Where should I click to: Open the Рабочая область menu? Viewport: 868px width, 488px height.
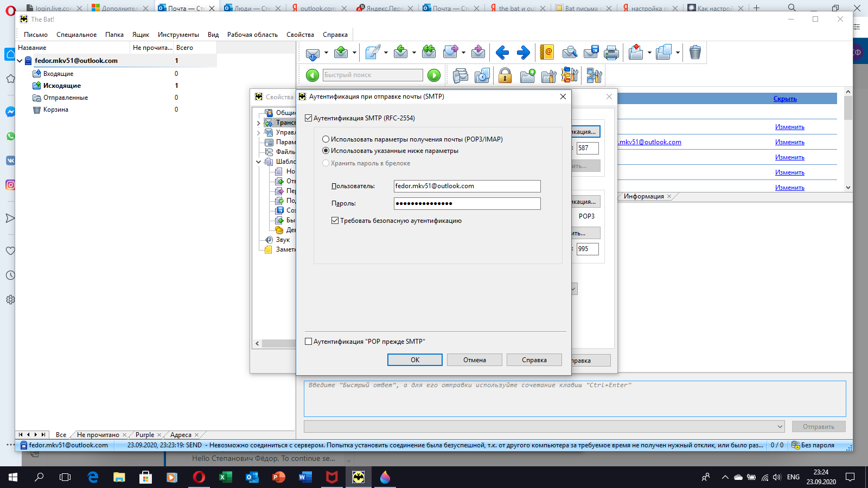[252, 35]
